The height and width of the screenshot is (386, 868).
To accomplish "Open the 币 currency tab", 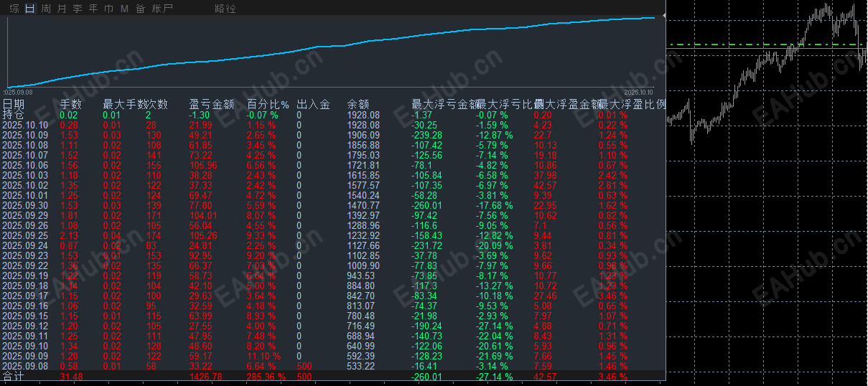I will click(x=108, y=9).
